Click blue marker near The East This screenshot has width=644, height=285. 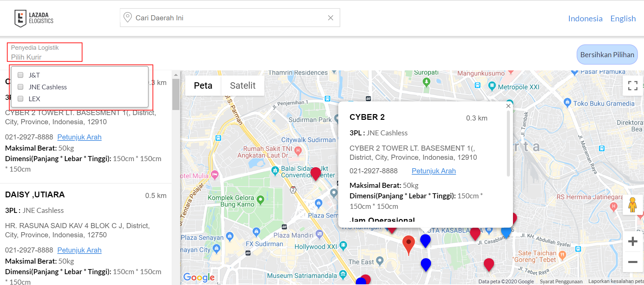[x=426, y=265]
